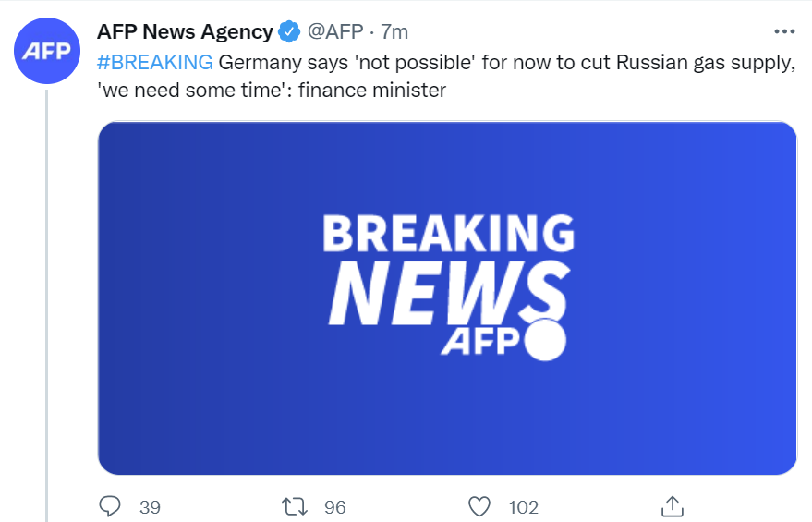Open the tweet via 7m timestamp
This screenshot has height=522, width=812.
coord(394,32)
